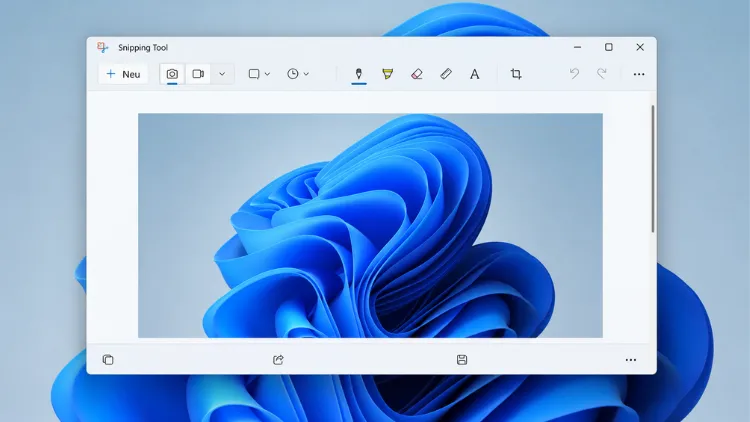Copy the snip to clipboard
The height and width of the screenshot is (422, 750).
(x=108, y=360)
